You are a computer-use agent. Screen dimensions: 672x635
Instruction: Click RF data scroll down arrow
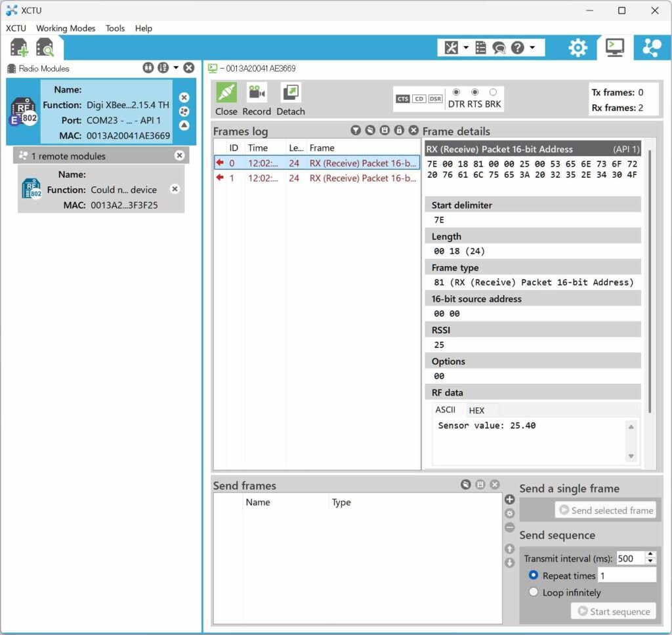pyautogui.click(x=631, y=456)
